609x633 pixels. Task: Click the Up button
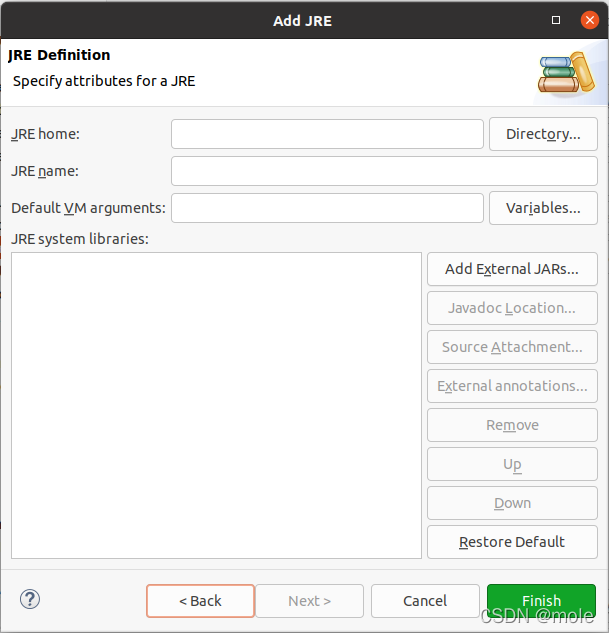tap(512, 464)
